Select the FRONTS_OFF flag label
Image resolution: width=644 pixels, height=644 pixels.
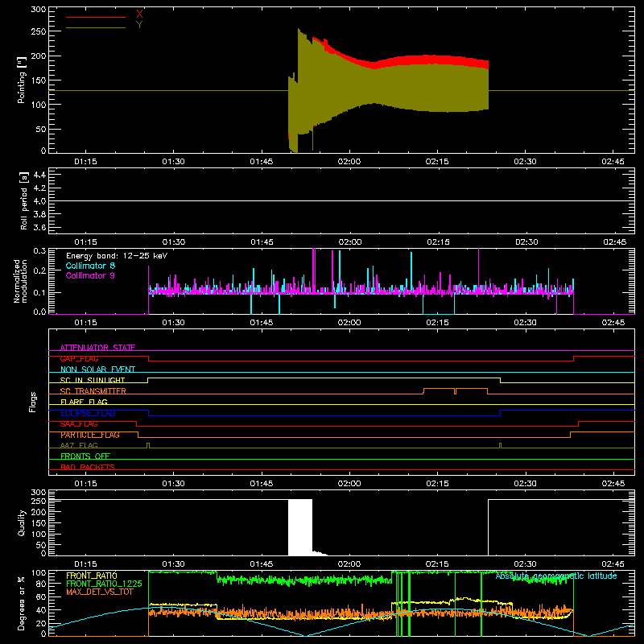click(85, 456)
